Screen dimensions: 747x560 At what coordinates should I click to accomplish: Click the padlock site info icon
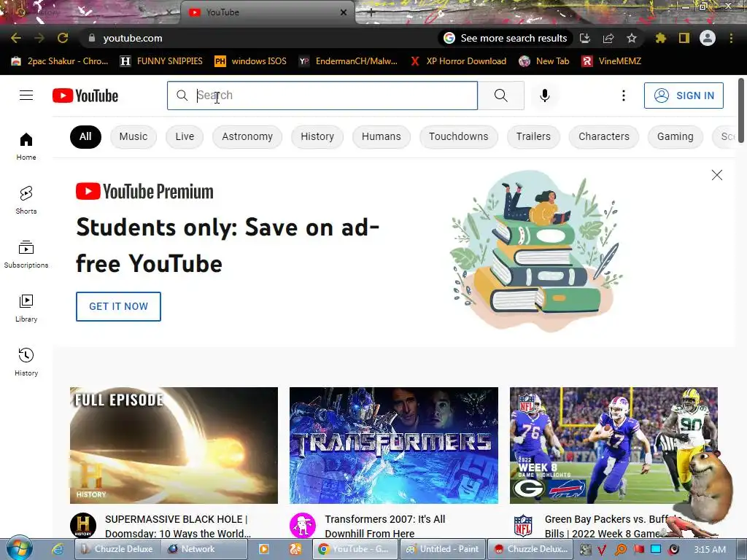click(91, 38)
